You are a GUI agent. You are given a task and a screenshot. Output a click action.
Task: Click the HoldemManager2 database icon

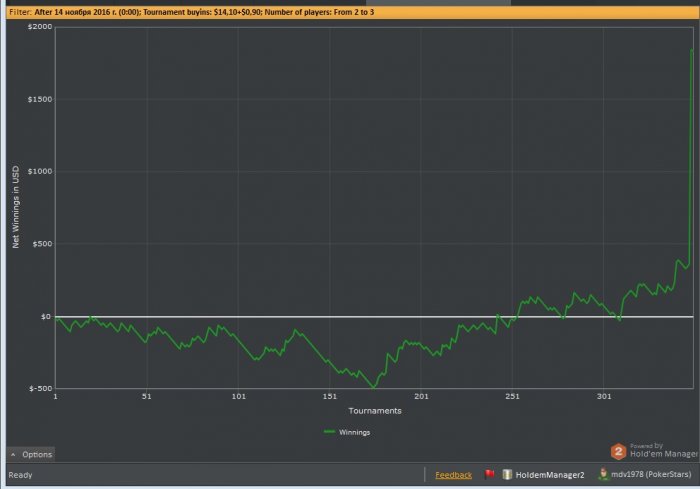click(507, 474)
